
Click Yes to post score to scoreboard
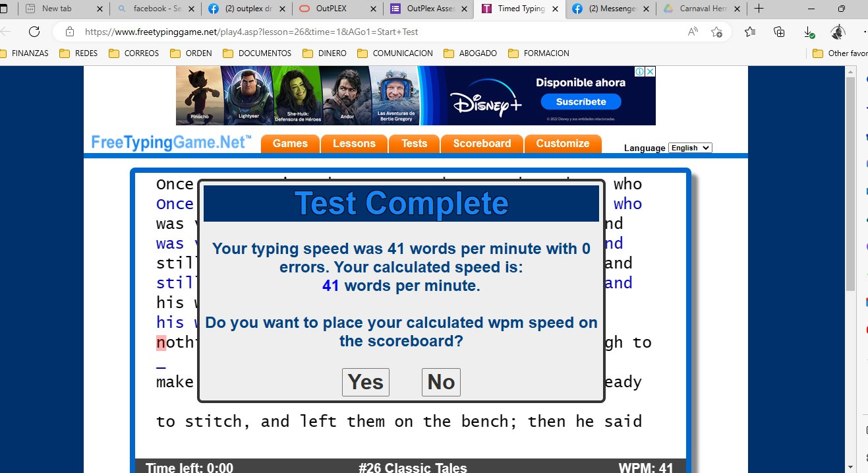point(366,382)
